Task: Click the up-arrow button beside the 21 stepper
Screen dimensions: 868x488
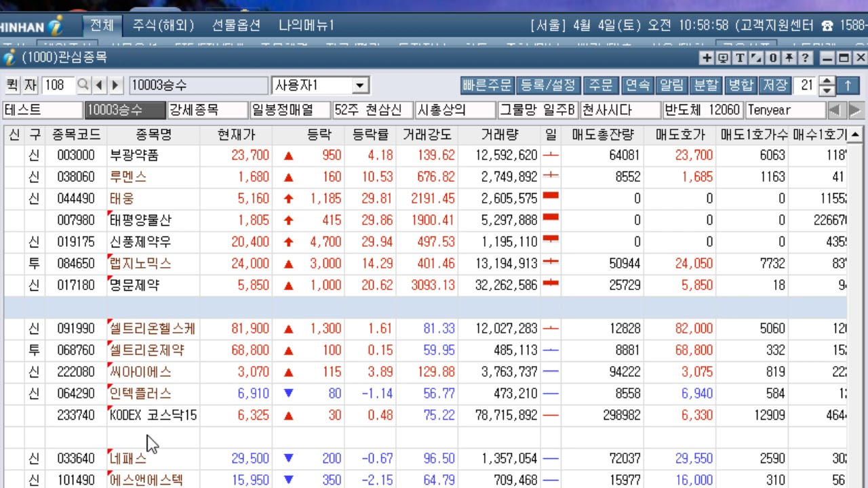Action: (848, 85)
